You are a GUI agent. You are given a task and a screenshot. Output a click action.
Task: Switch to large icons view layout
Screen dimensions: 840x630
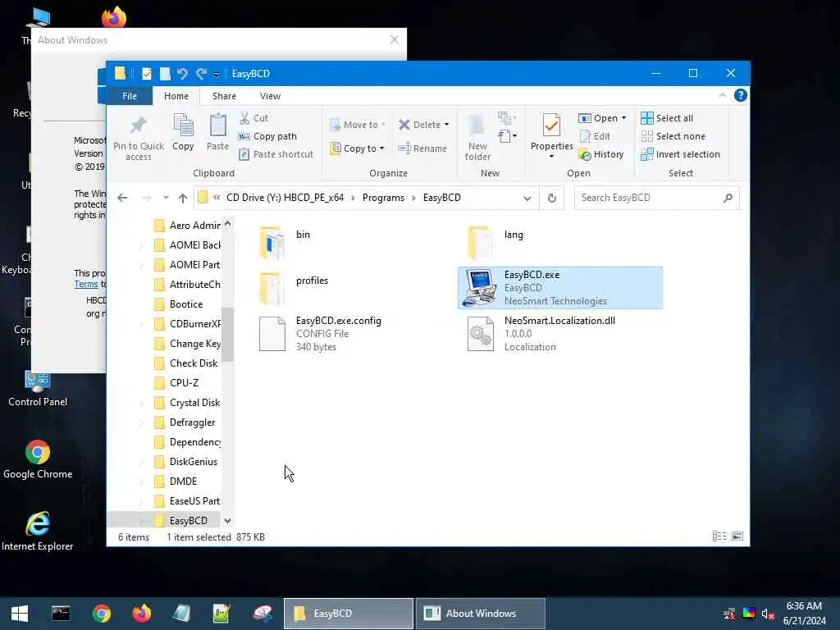click(x=737, y=536)
